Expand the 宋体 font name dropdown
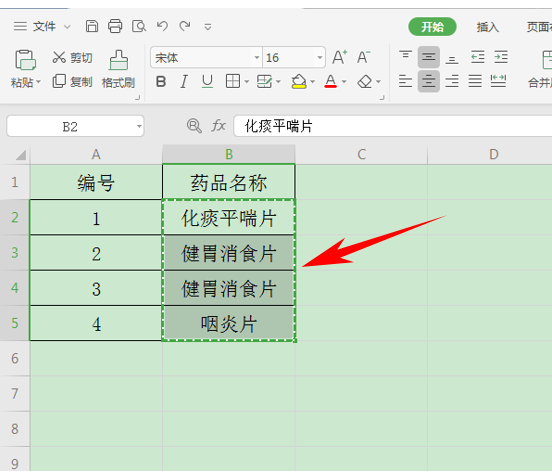 [257, 57]
